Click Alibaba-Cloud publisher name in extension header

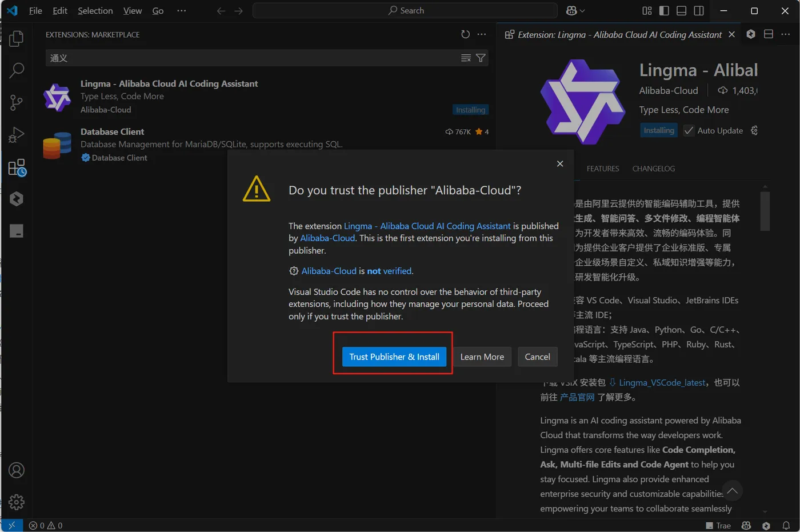coord(669,90)
